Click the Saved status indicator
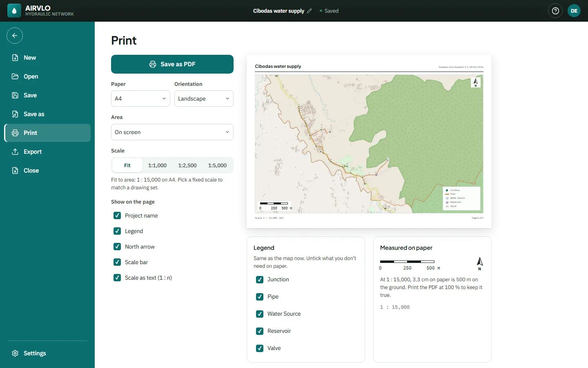 point(329,11)
